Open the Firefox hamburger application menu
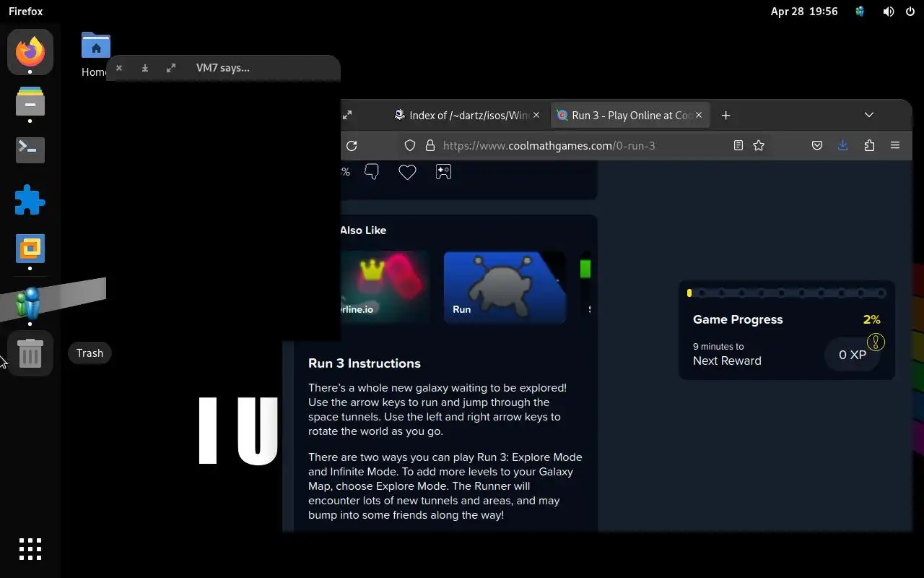Screen dimensions: 924x578 point(895,145)
